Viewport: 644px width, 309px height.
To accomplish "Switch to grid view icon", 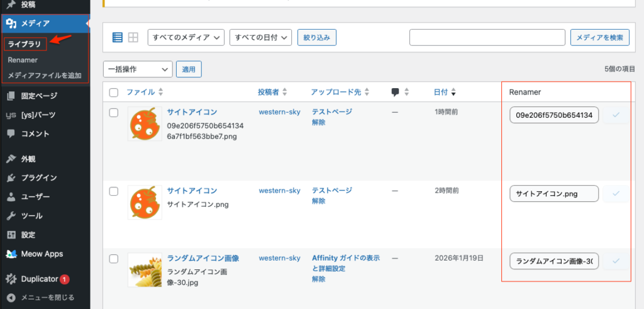I will 133,38.
